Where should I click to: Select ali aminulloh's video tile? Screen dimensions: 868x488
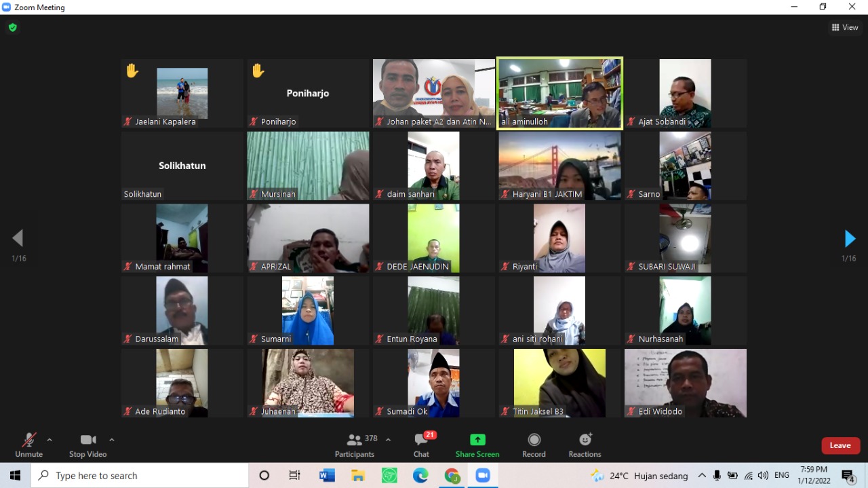pyautogui.click(x=559, y=93)
